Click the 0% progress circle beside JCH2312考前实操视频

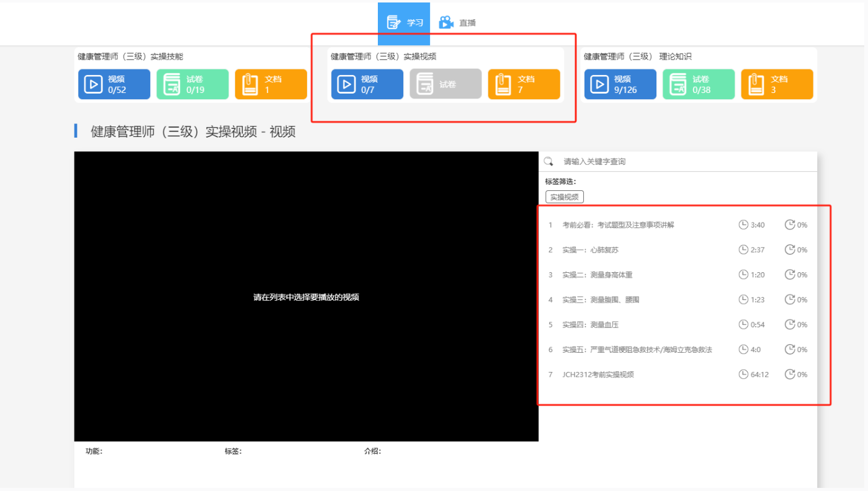tap(796, 374)
